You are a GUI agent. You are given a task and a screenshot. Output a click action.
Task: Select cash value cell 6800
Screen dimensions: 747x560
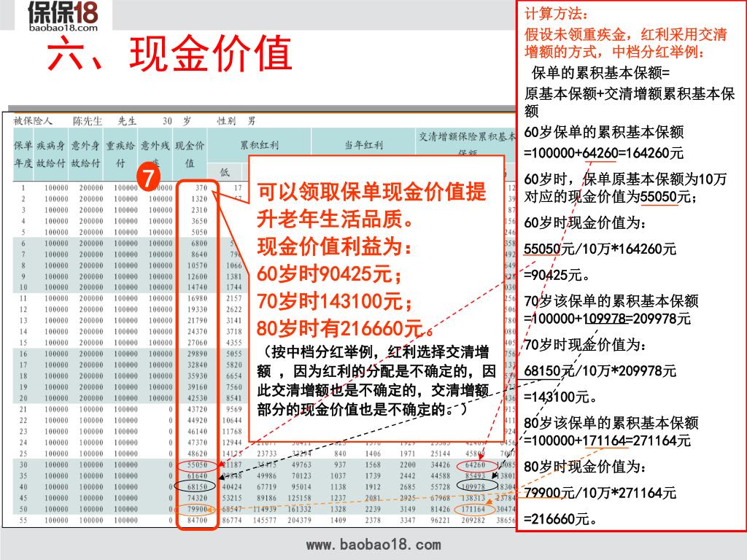[x=199, y=244]
